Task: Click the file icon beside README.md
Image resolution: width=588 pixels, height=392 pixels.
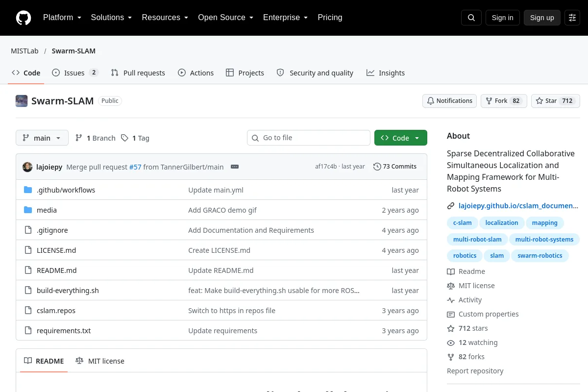Action: 28,270
